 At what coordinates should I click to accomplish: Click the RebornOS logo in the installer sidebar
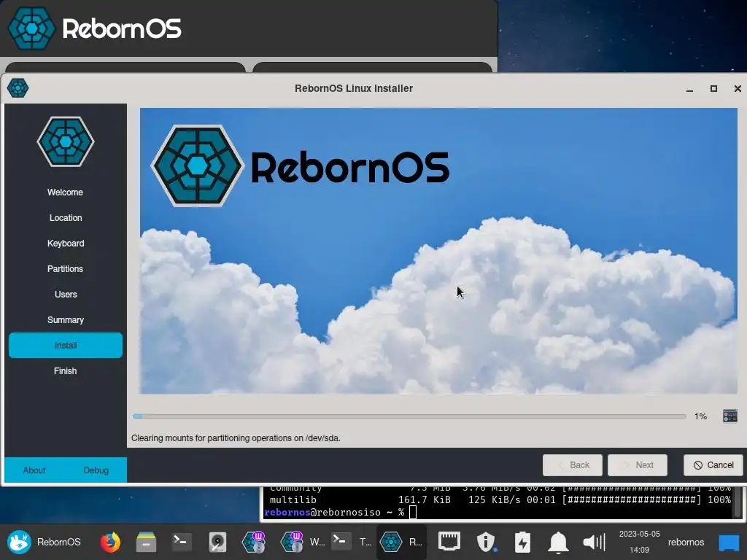pyautogui.click(x=66, y=141)
